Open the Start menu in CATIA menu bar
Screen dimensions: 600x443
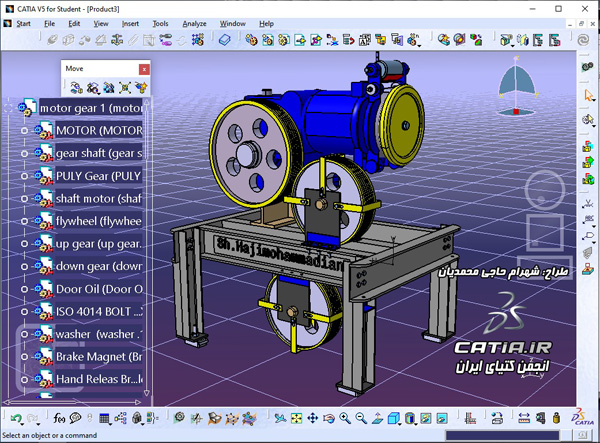[23, 24]
